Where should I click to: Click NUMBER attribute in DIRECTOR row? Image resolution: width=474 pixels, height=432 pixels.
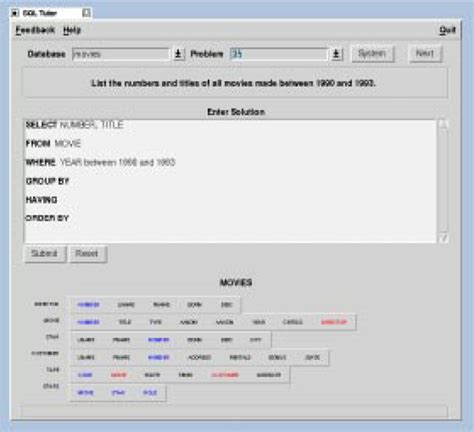[88, 305]
